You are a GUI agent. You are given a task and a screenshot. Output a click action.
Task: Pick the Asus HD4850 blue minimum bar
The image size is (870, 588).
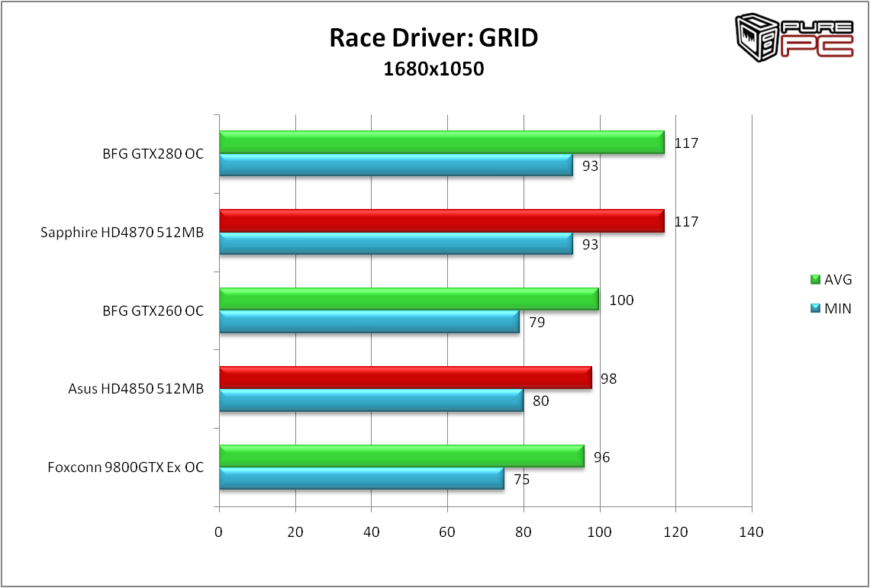click(x=371, y=401)
